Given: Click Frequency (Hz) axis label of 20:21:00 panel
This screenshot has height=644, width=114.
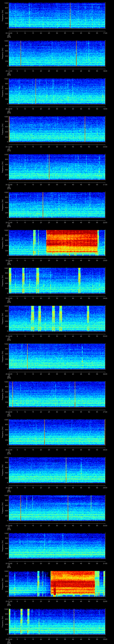Looking at the screenshot, I should coord(3,205).
